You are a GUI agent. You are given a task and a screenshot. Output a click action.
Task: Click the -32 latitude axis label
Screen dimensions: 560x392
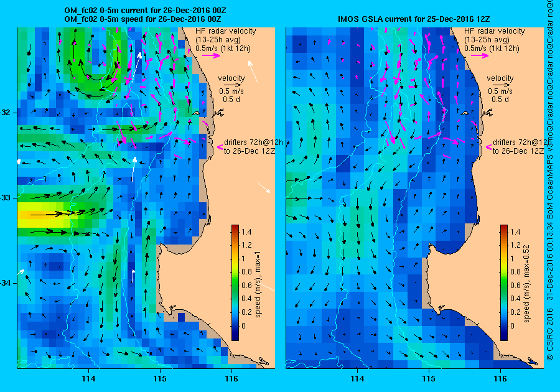point(6,113)
